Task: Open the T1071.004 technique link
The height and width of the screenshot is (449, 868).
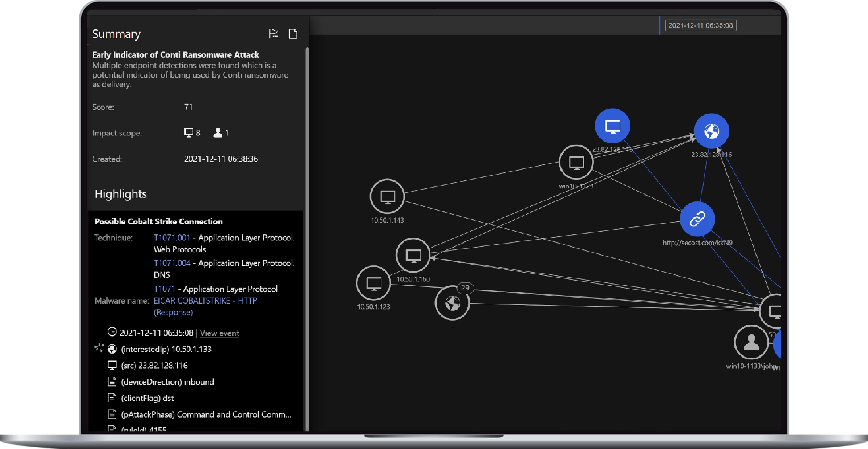Action: coord(172,263)
